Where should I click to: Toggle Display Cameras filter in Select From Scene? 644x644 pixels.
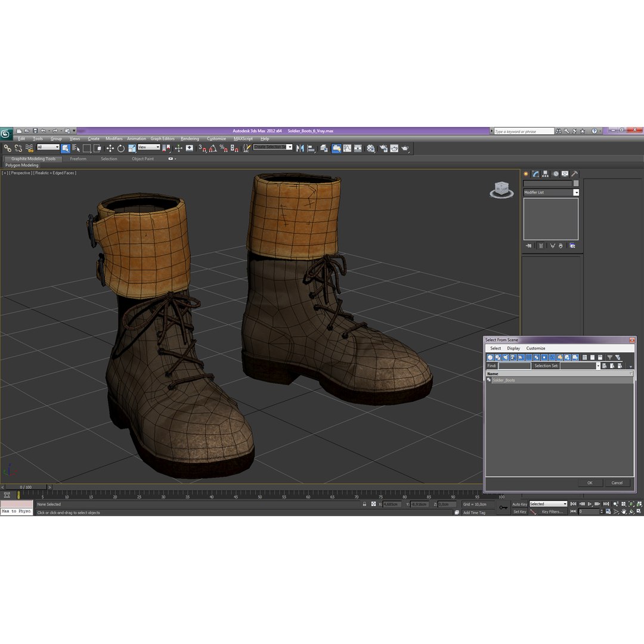click(513, 357)
